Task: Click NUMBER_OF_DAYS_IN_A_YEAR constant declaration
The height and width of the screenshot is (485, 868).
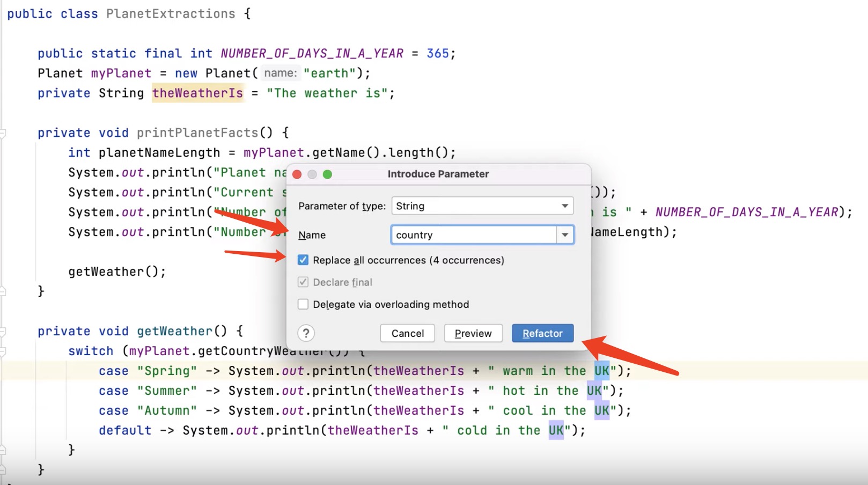Action: (x=312, y=54)
